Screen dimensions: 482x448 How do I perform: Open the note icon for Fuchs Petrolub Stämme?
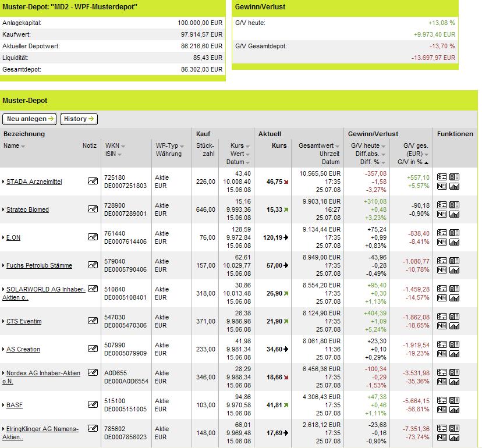click(x=93, y=265)
